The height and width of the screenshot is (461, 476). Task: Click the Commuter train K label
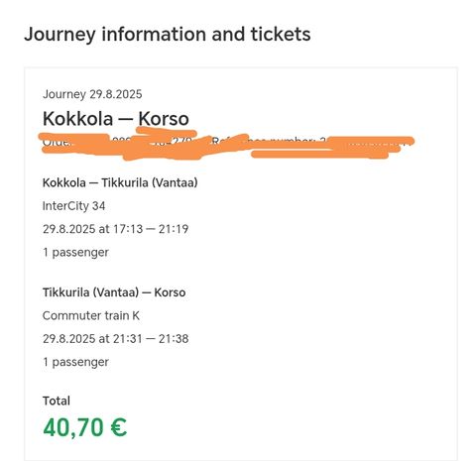pyautogui.click(x=91, y=316)
